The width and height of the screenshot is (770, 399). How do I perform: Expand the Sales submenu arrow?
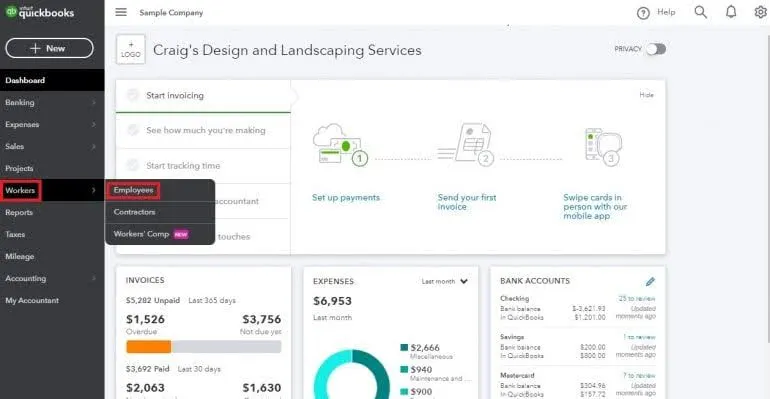[93, 146]
